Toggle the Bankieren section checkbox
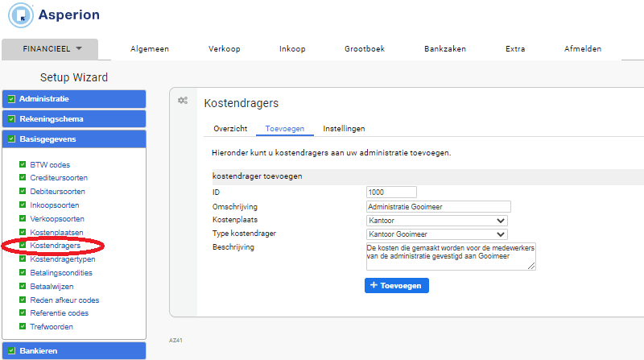The image size is (644, 360). coord(11,351)
